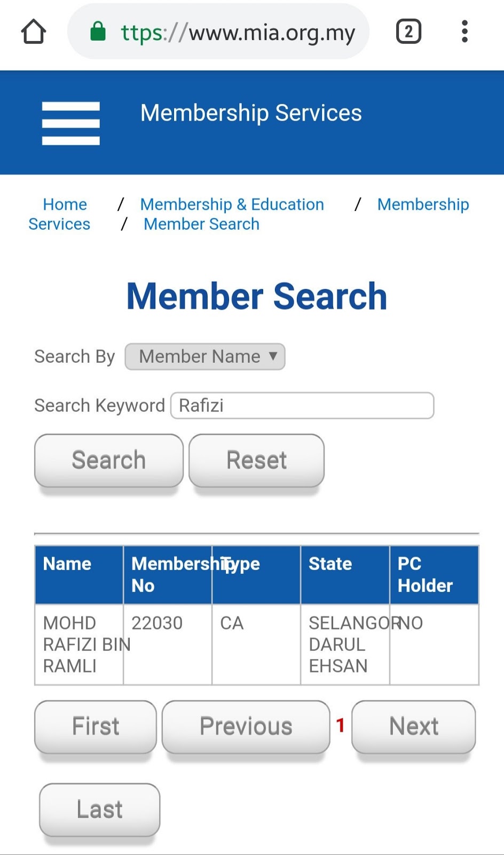The height and width of the screenshot is (855, 504).
Task: Select page number 1 indicator
Action: 341,726
